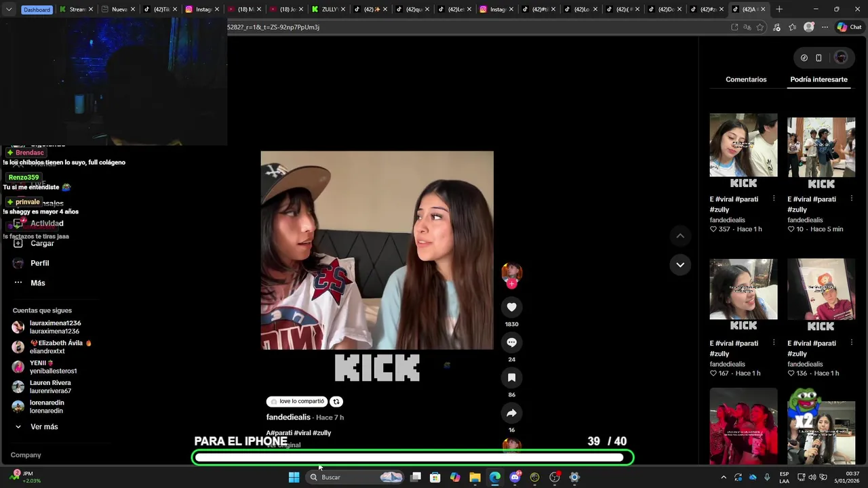Image resolution: width=868 pixels, height=488 pixels.
Task: Open the Windows Start menu
Action: (294, 477)
